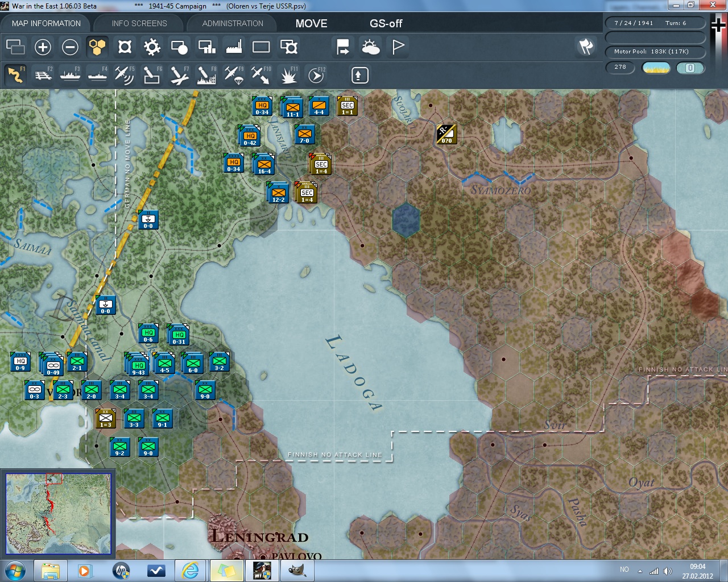Open the weather sun-and-cloud icon
728x582 pixels.
click(x=370, y=47)
